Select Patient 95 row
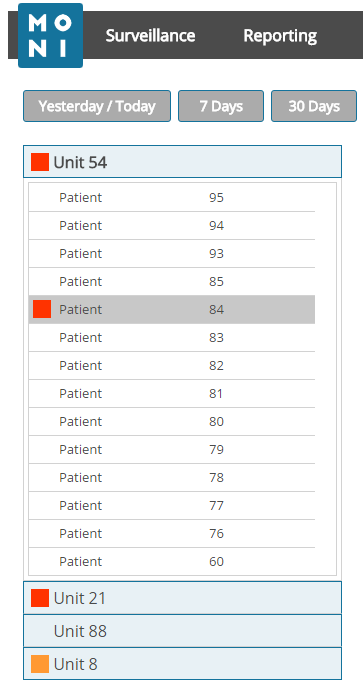 point(172,197)
